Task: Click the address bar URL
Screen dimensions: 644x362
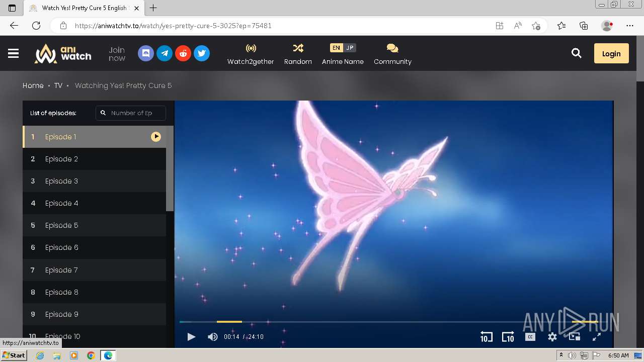Action: [173, 26]
